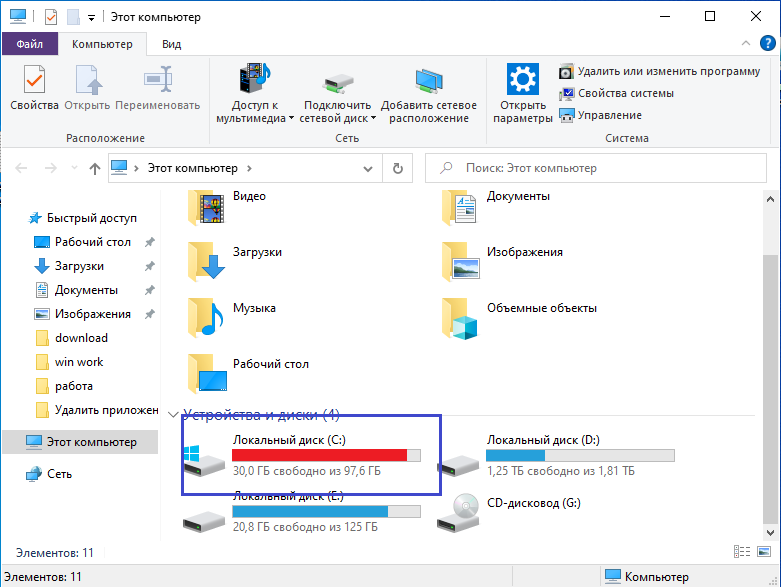Click Компьютер in the bottom status bar

point(647,577)
